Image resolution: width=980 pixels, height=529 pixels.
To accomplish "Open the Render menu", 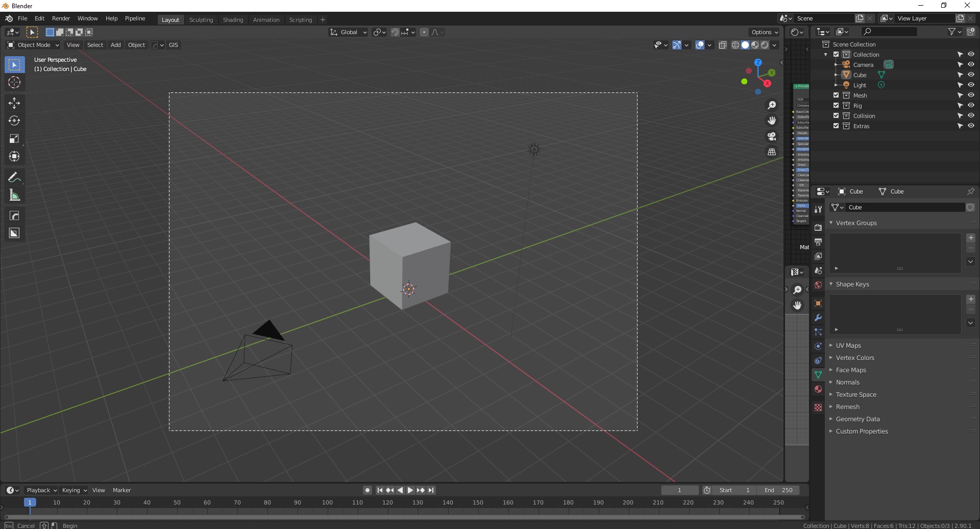I will [x=61, y=18].
